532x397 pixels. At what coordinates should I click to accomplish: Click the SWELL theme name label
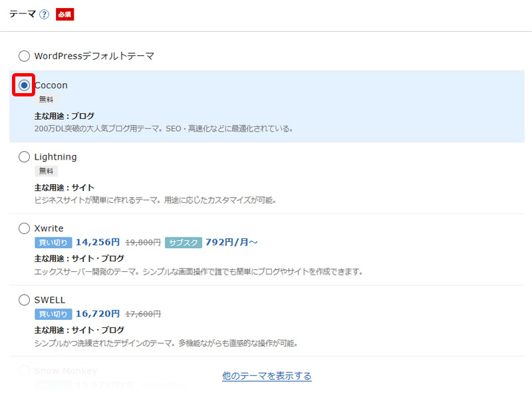(x=50, y=300)
